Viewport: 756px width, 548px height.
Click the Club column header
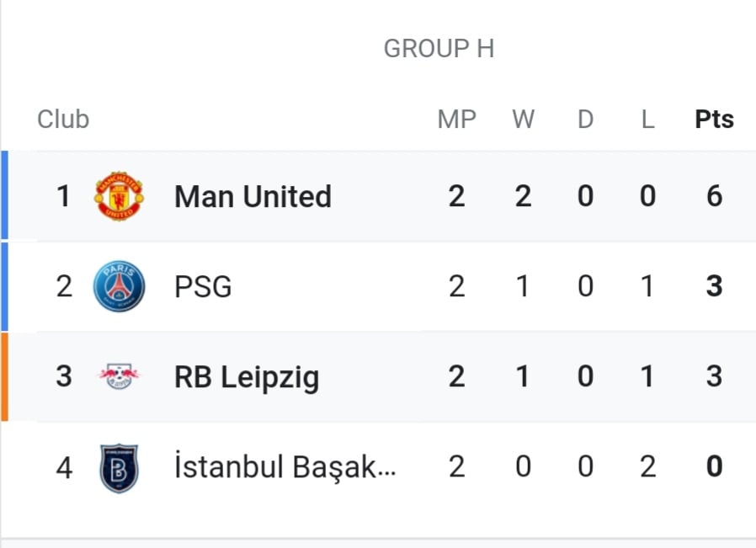coord(63,119)
